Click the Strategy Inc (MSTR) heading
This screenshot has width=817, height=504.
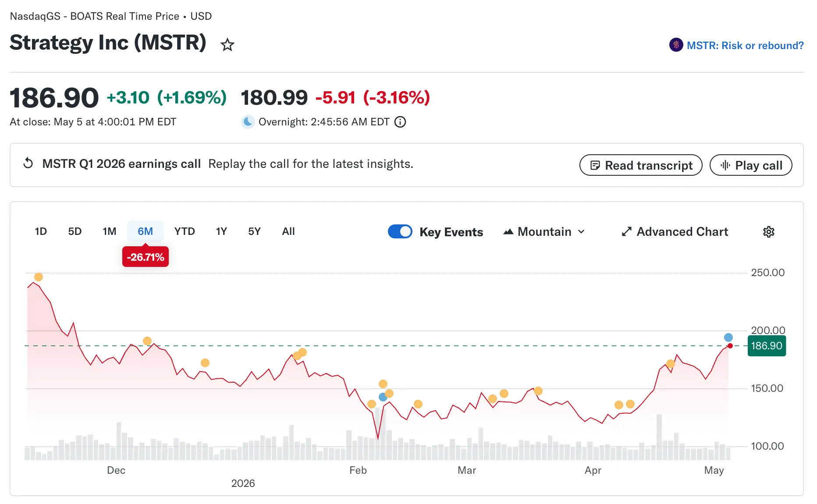point(108,43)
